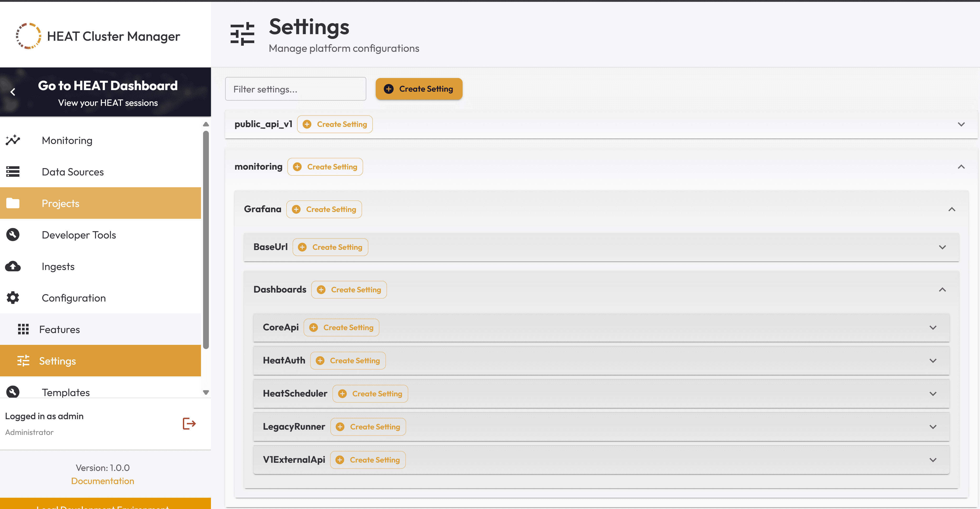The height and width of the screenshot is (509, 980).
Task: Click the Settings sliders icon in sidebar
Action: pyautogui.click(x=23, y=361)
